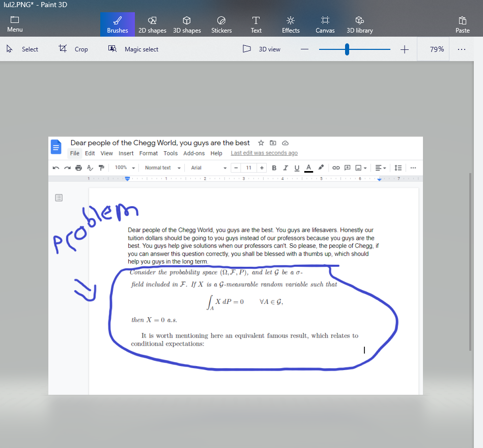Click the Docs redo arrow
Viewport: 483px width, 448px height.
click(x=67, y=168)
